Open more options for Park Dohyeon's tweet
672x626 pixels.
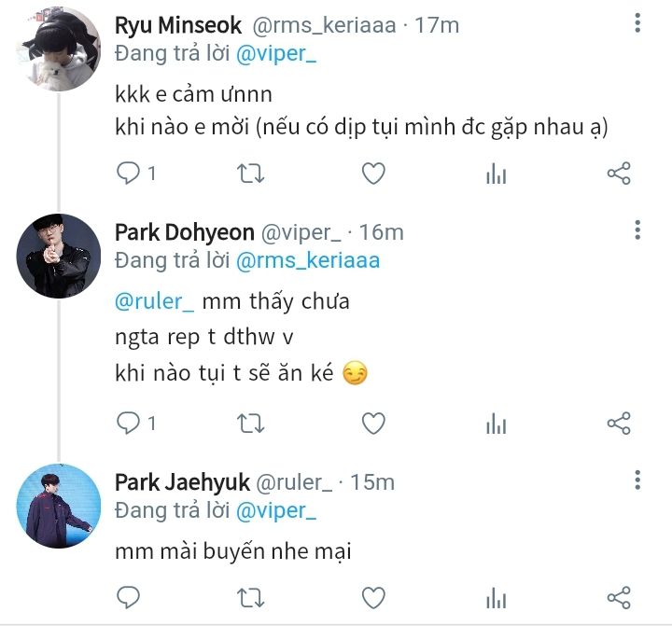pyautogui.click(x=637, y=230)
